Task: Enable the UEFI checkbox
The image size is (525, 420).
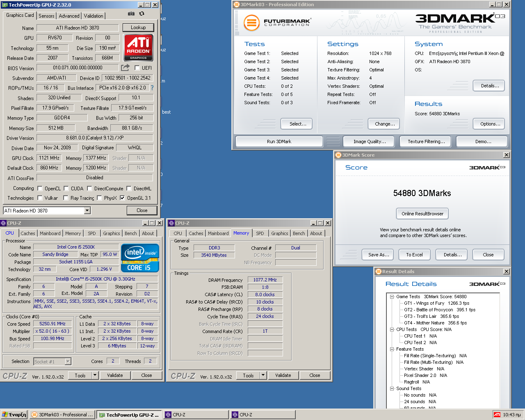Action: coord(137,68)
